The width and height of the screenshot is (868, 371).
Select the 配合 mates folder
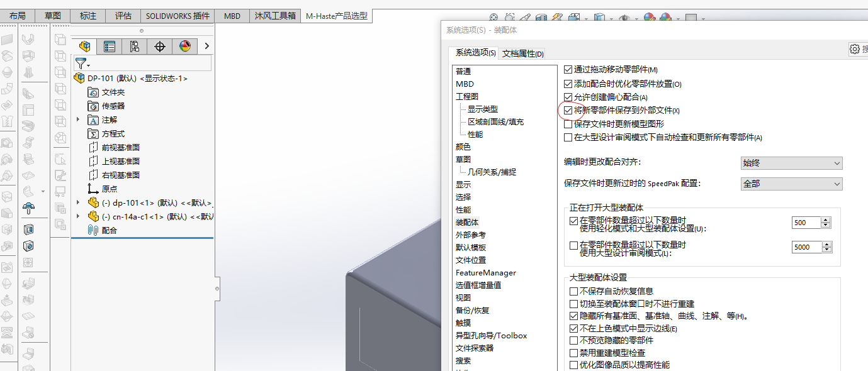tap(103, 230)
